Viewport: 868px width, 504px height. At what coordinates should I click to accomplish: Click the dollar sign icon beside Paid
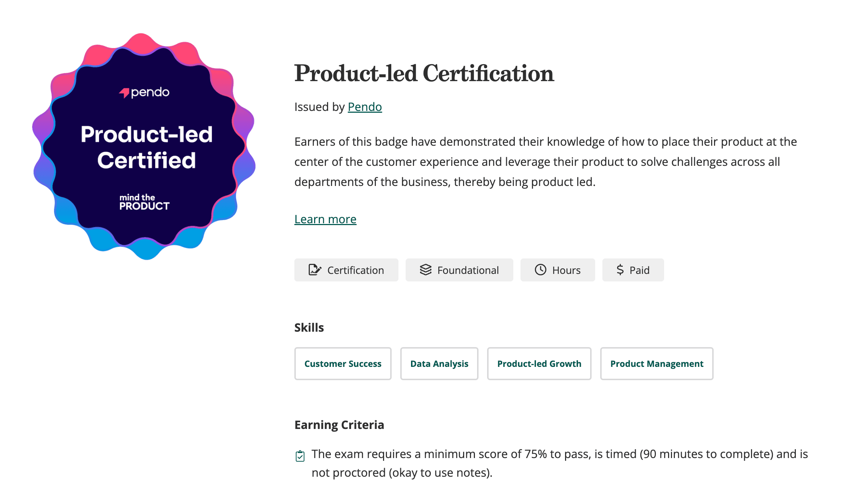point(620,270)
